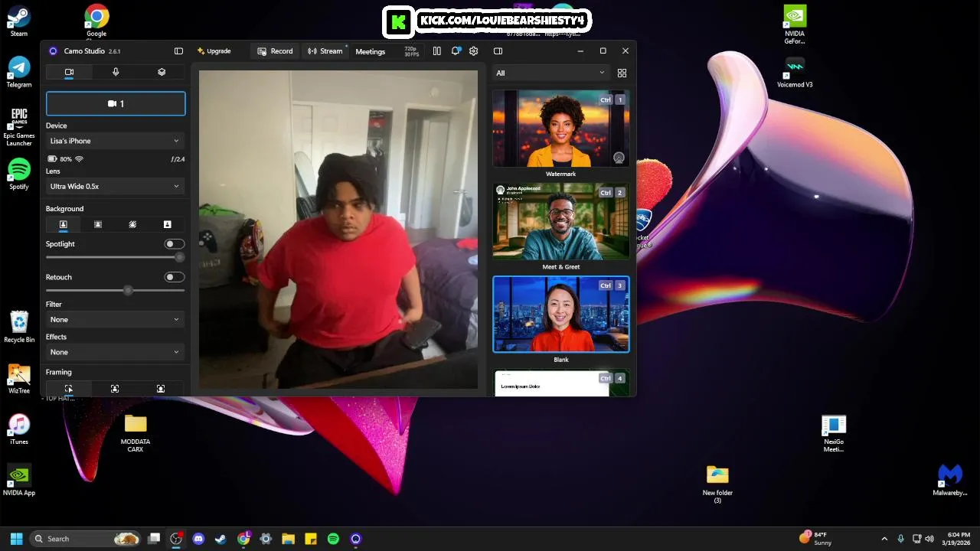Screen dimensions: 980x551
Task: Open NVIDIA GeForce desktop shortcut
Action: tap(795, 24)
